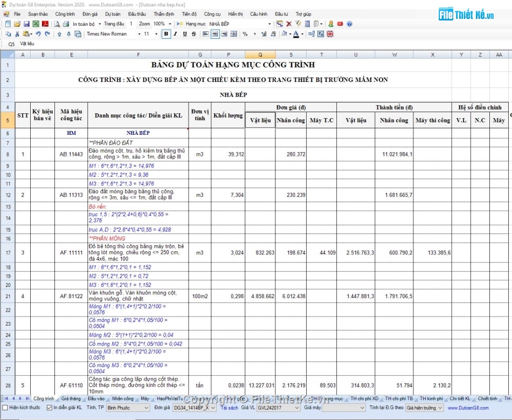The image size is (512, 420).
Task: Move row up with the up arrow
Action: [x=59, y=34]
